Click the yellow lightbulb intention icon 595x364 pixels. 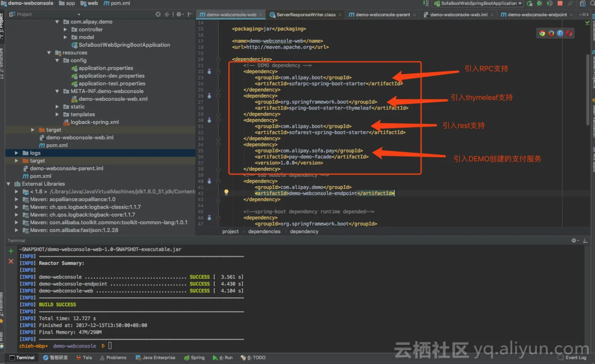pyautogui.click(x=227, y=192)
